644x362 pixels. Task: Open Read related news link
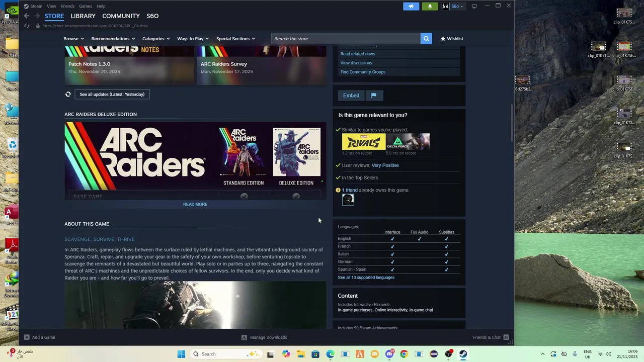[358, 54]
